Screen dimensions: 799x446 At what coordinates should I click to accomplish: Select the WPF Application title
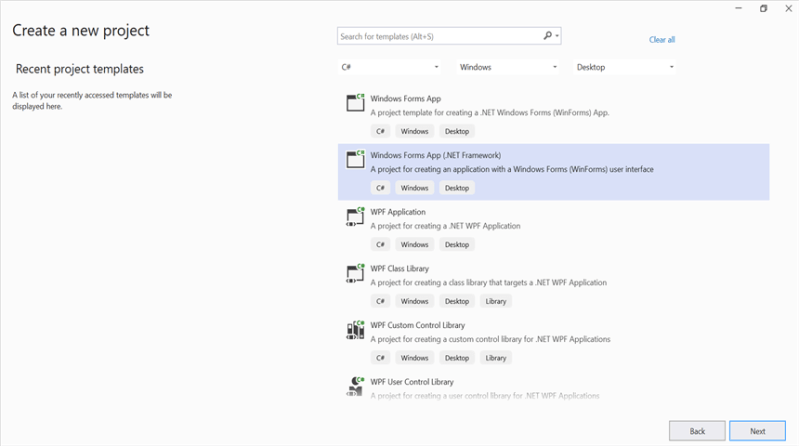tap(398, 212)
